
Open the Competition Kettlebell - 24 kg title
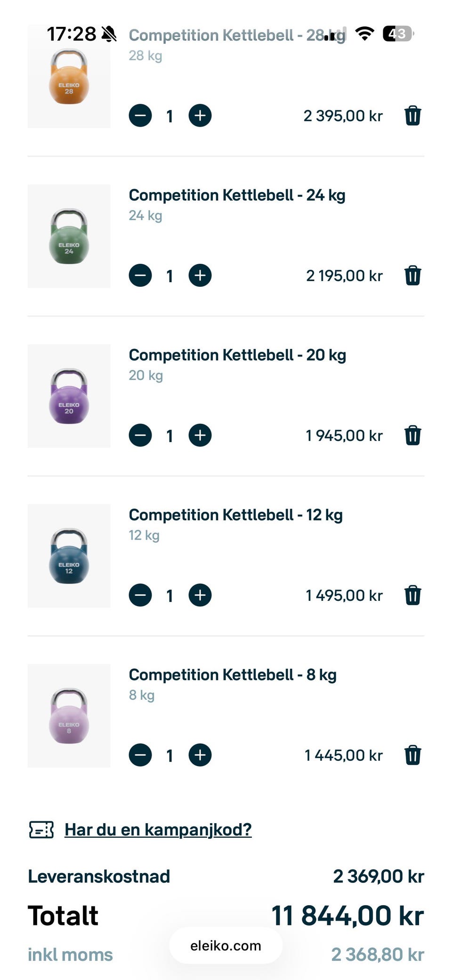tap(237, 195)
